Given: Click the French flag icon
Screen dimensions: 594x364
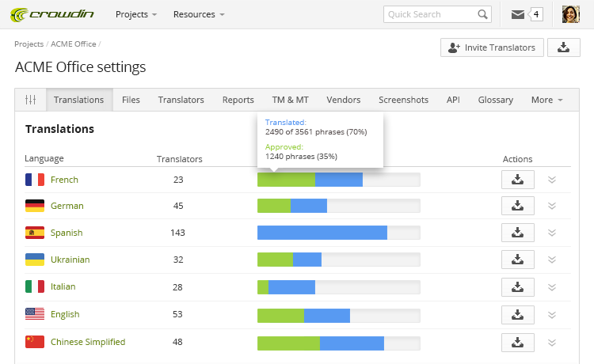Looking at the screenshot, I should click(35, 180).
